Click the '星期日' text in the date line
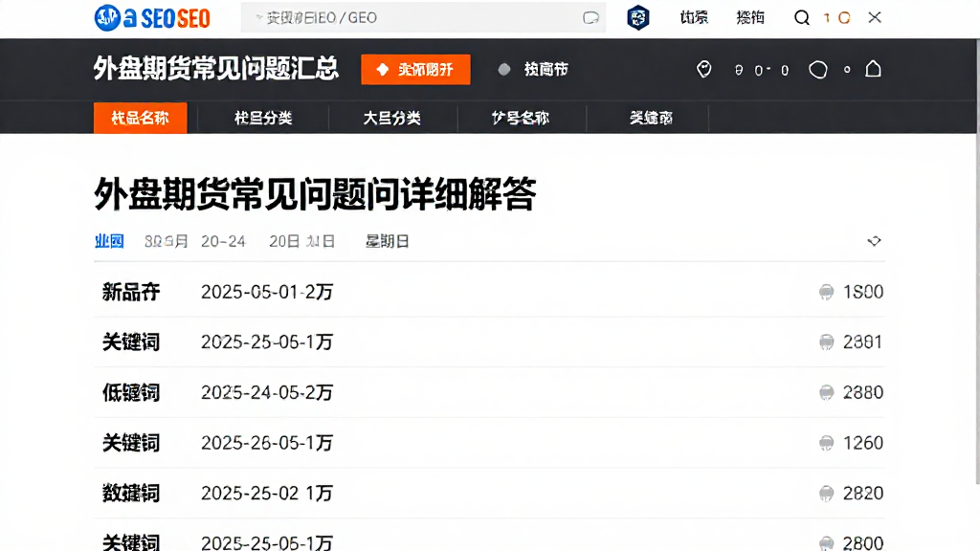The width and height of the screenshot is (980, 551). point(388,241)
